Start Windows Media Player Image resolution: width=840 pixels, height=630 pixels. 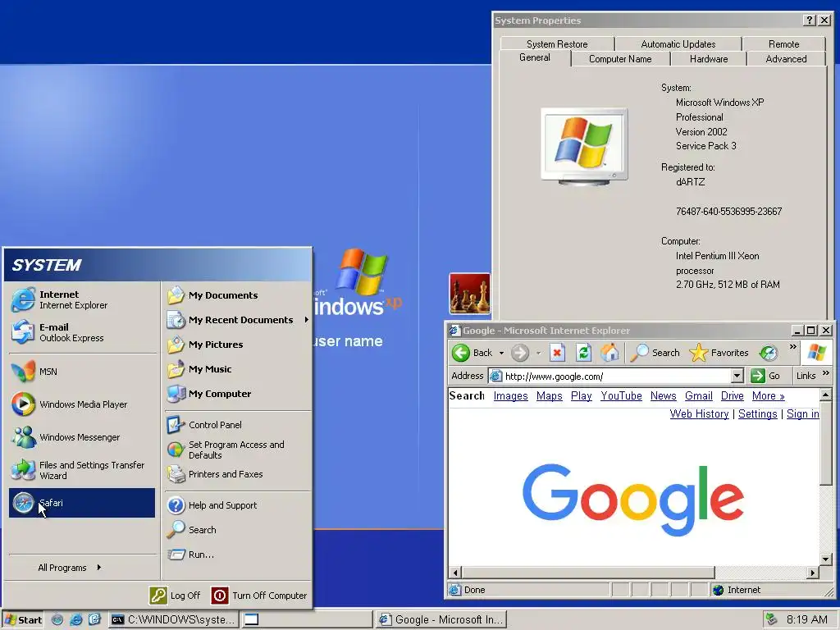click(82, 404)
